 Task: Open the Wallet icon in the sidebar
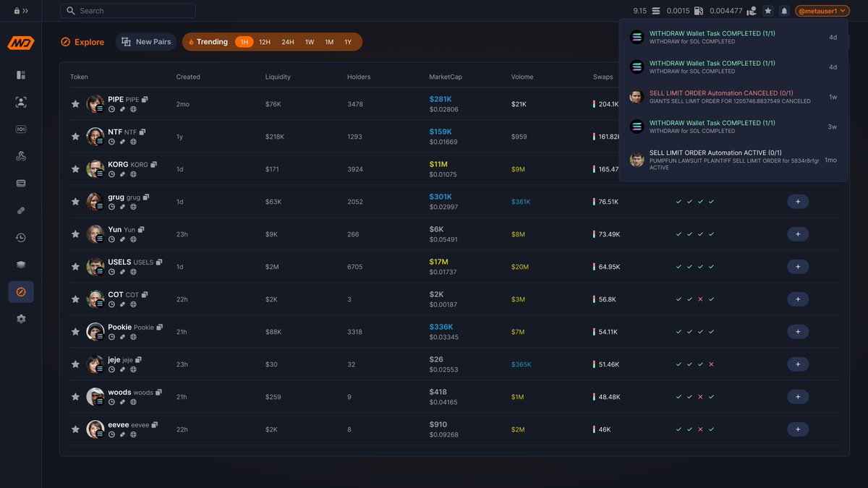tap(20, 182)
